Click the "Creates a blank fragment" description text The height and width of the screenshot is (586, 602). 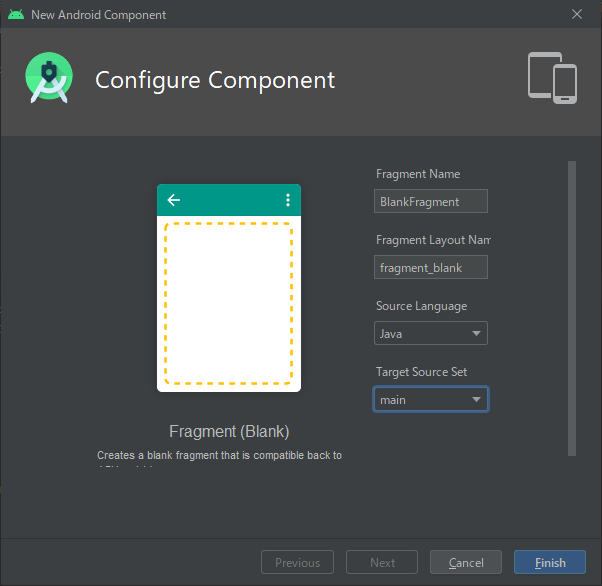(x=219, y=455)
